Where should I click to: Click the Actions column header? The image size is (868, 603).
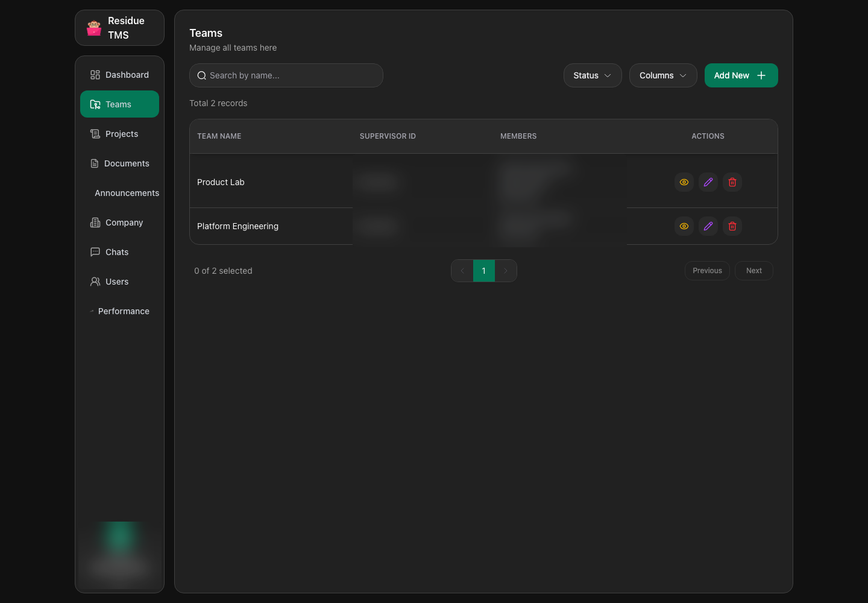click(708, 136)
